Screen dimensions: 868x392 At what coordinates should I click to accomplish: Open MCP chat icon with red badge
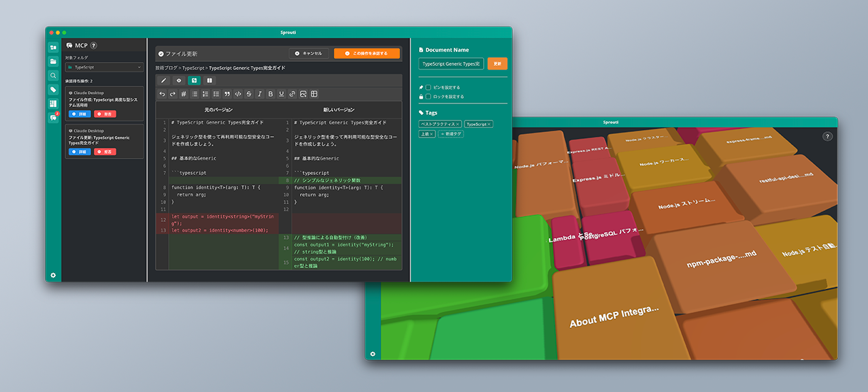53,117
